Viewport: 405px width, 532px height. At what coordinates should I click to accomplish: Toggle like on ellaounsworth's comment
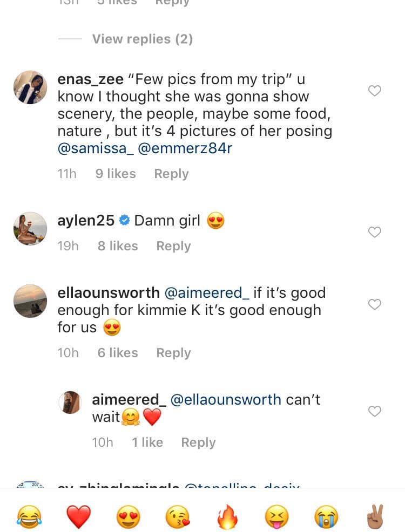[374, 304]
